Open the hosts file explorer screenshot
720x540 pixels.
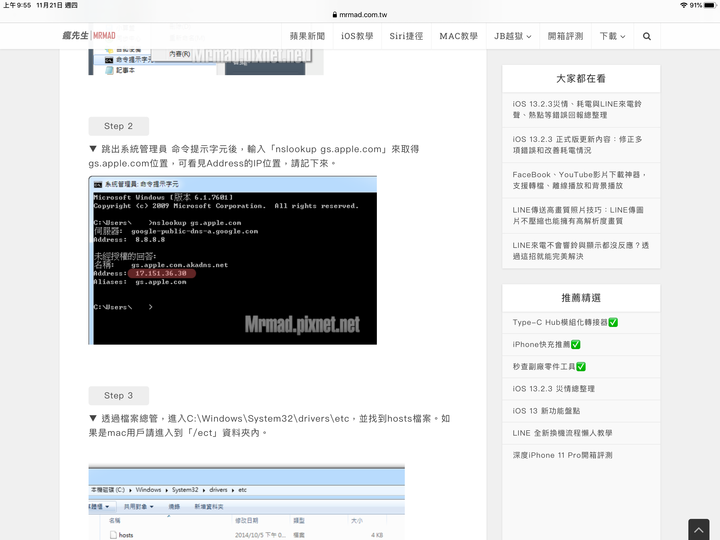coord(247,502)
